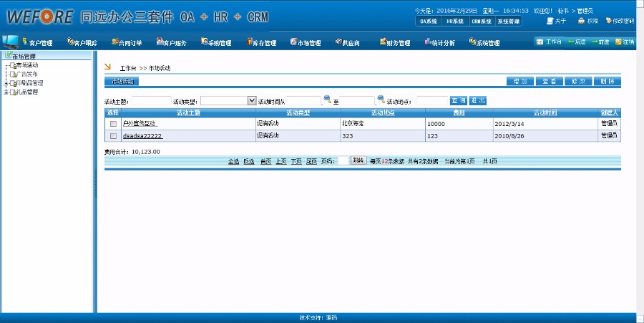Open the 财务管理 menu
644x323 pixels.
coord(395,42)
